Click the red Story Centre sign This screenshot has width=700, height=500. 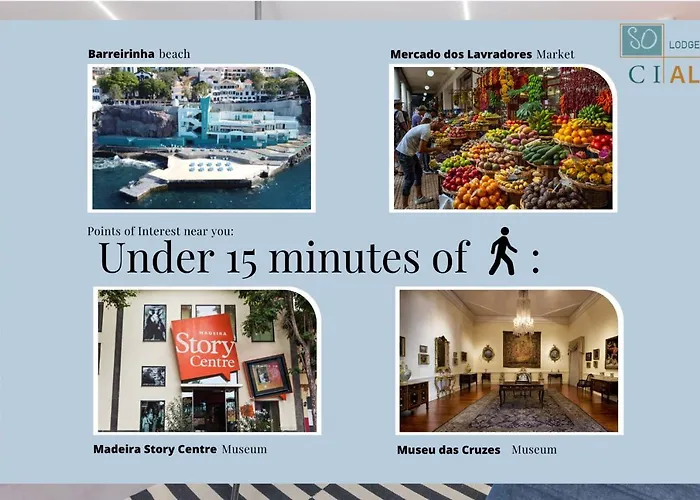tap(204, 347)
